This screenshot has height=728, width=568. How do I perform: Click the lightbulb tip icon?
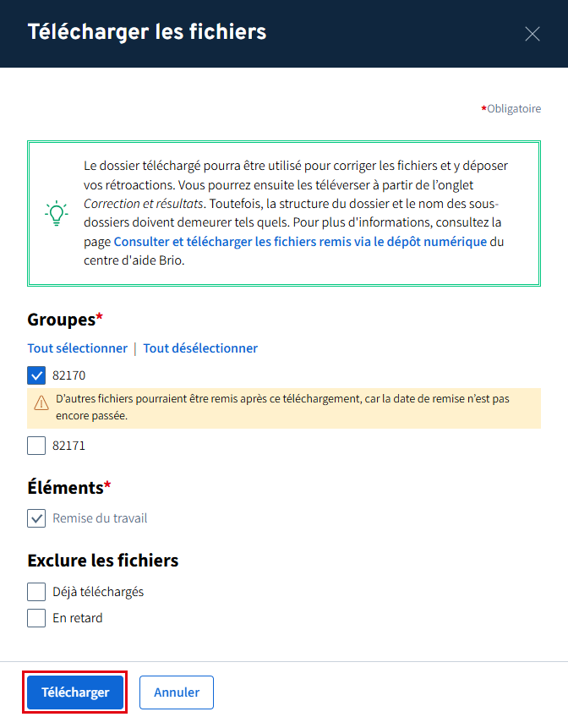coord(56,213)
